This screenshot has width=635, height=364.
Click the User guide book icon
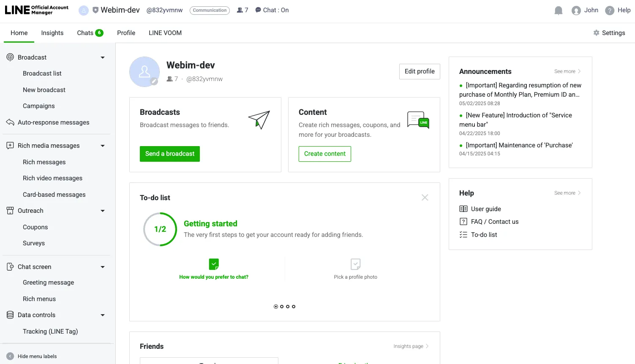463,209
